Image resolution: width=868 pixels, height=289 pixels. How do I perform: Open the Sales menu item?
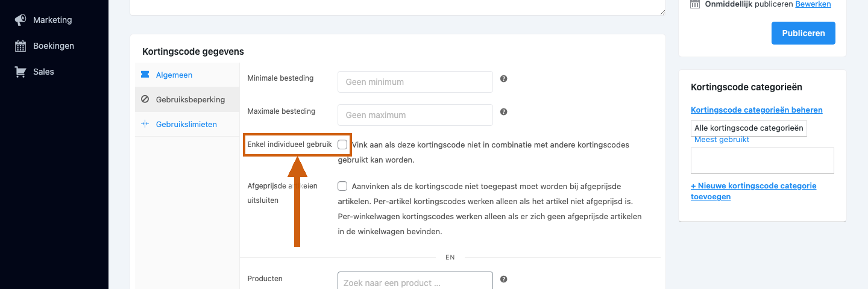(43, 72)
